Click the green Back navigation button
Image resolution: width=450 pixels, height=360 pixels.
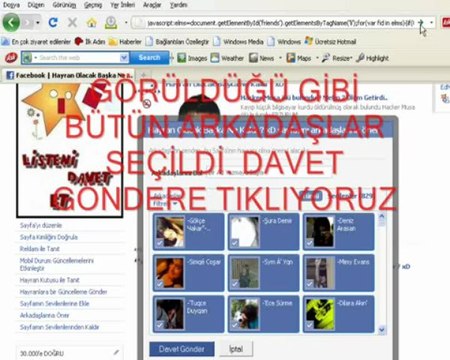click(11, 23)
